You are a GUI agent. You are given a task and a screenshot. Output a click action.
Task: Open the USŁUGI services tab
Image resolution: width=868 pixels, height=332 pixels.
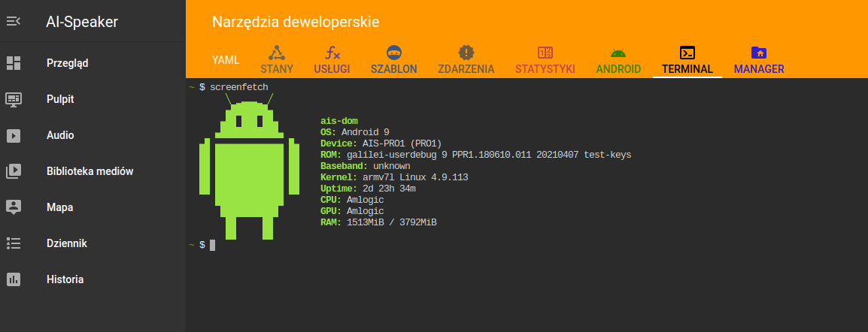click(x=332, y=60)
